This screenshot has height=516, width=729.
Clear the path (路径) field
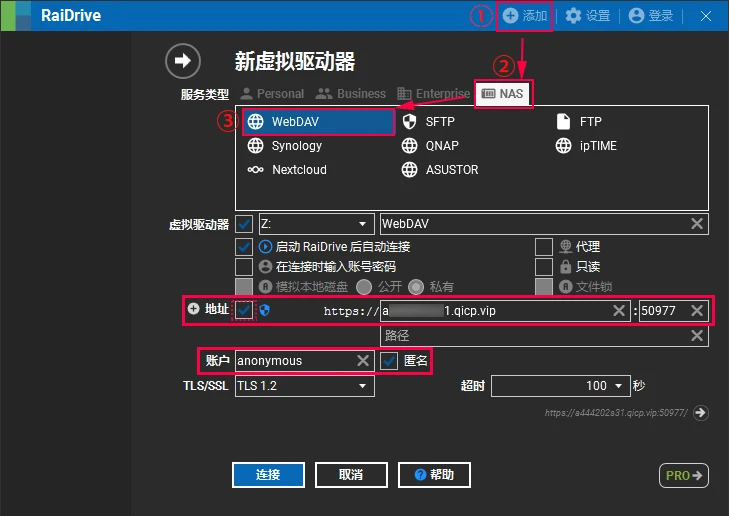(696, 336)
